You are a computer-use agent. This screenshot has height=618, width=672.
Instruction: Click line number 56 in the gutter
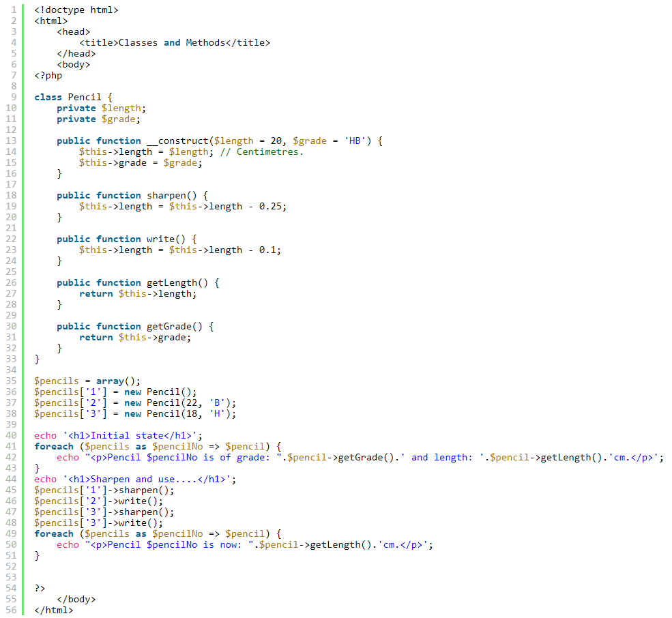(11, 610)
